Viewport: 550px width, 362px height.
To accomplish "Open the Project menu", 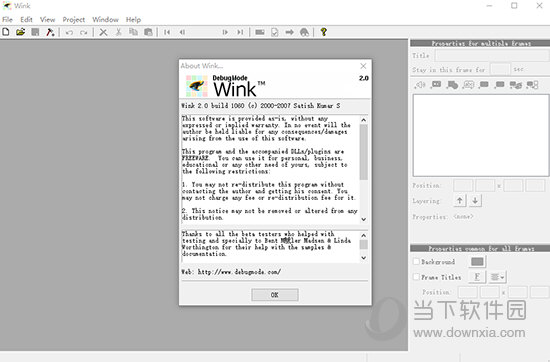I will (x=74, y=20).
